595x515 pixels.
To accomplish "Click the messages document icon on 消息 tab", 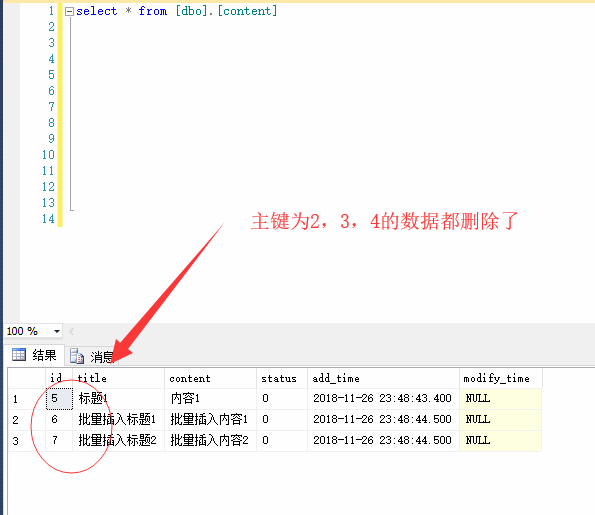I will [x=77, y=356].
